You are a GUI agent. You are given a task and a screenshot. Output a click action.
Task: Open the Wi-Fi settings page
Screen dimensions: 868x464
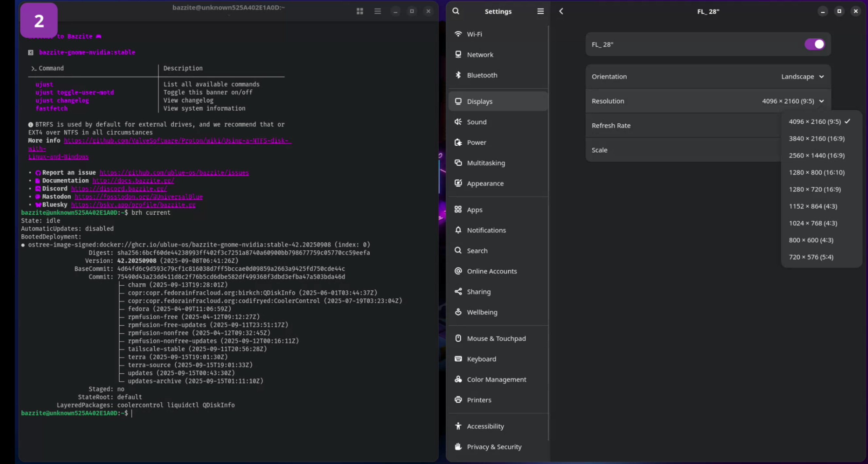pyautogui.click(x=474, y=34)
